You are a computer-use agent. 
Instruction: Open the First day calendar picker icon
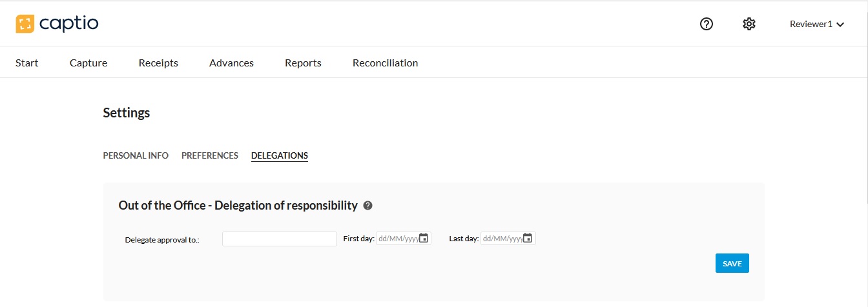tap(424, 238)
